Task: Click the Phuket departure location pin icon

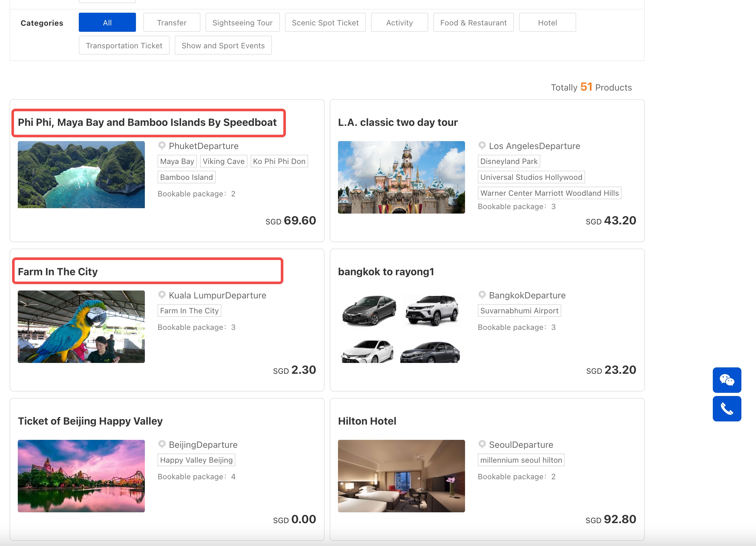Action: [x=162, y=146]
